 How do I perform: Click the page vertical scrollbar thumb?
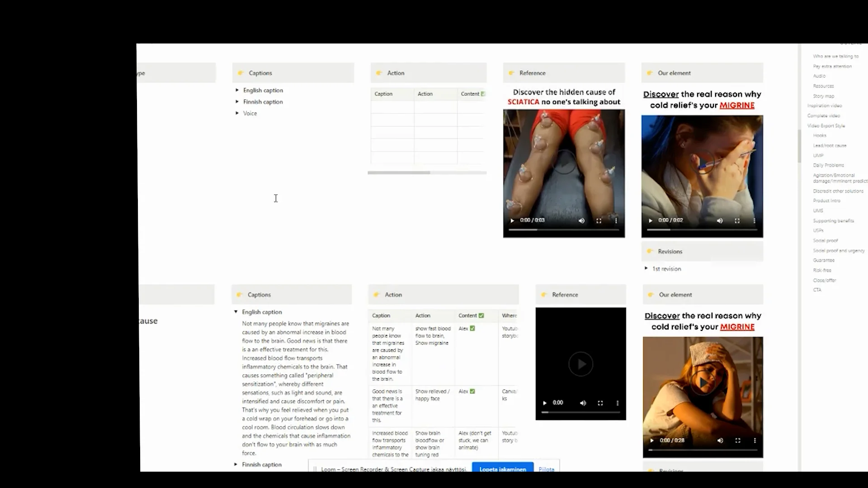799,145
